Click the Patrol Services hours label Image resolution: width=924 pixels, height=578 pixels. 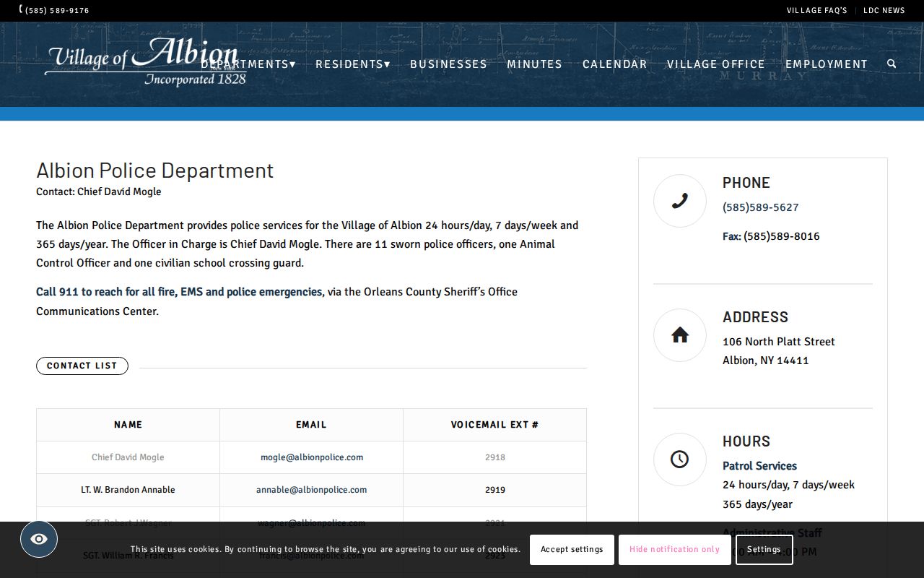coord(759,466)
